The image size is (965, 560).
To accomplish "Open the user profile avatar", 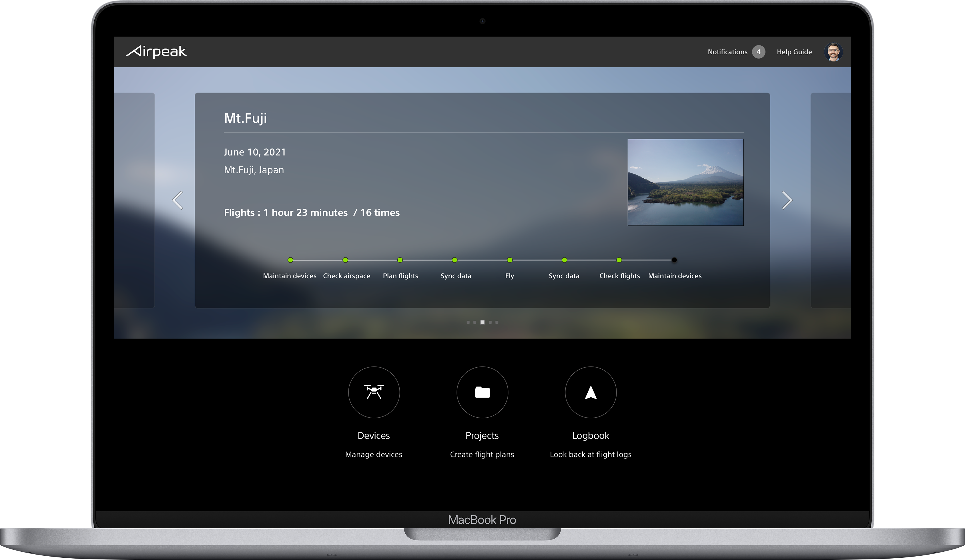I will (833, 52).
